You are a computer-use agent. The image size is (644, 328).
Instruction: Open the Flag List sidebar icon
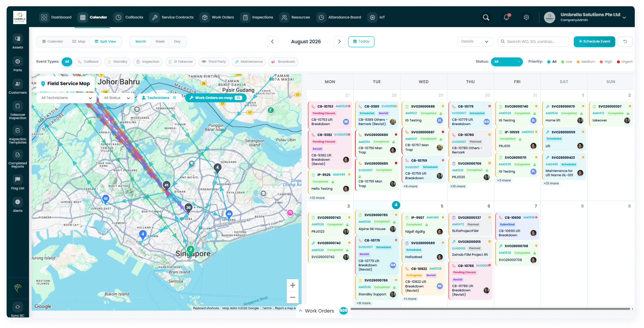[17, 179]
